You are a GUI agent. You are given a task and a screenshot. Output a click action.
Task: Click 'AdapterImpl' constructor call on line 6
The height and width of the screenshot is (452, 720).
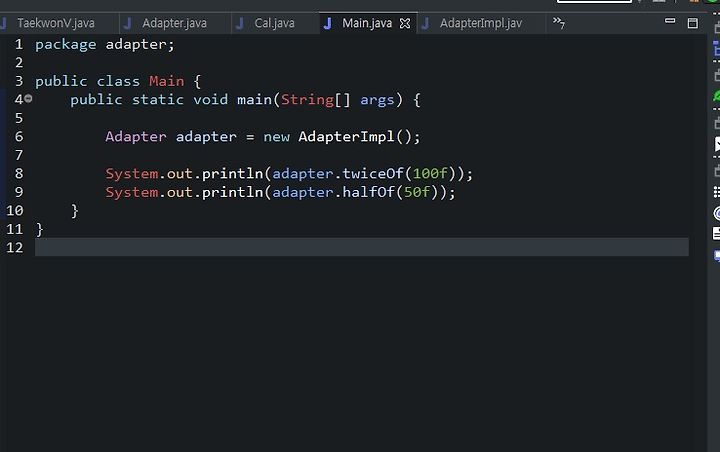(346, 136)
